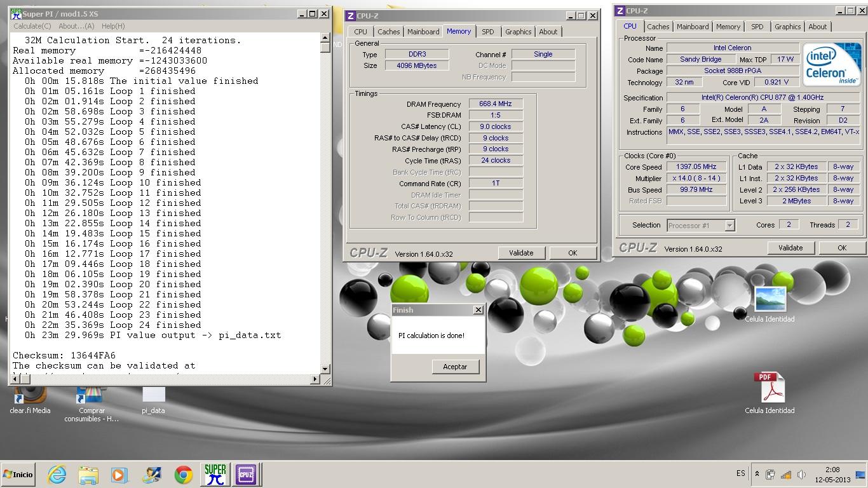The height and width of the screenshot is (488, 868).
Task: Click Super PI horizontal scrollbar right arrow
Action: [x=315, y=379]
